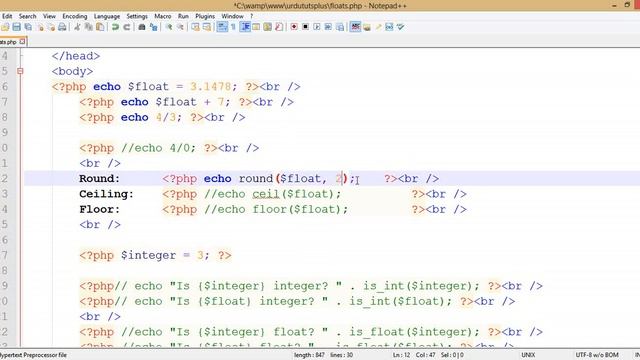
Task: Click the 'Ceiling:' label text
Action: [106, 194]
